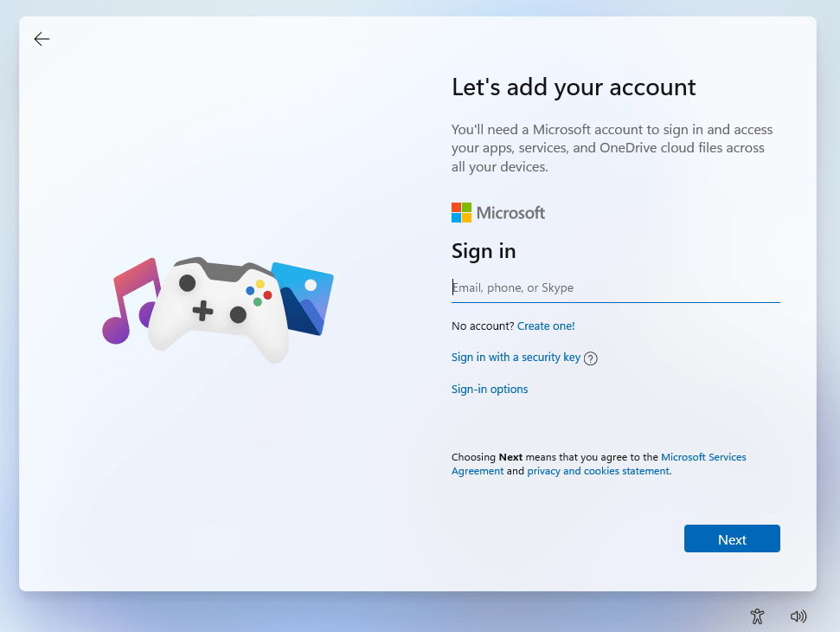Open "Sign-in options"
This screenshot has width=840, height=632.
pos(490,389)
